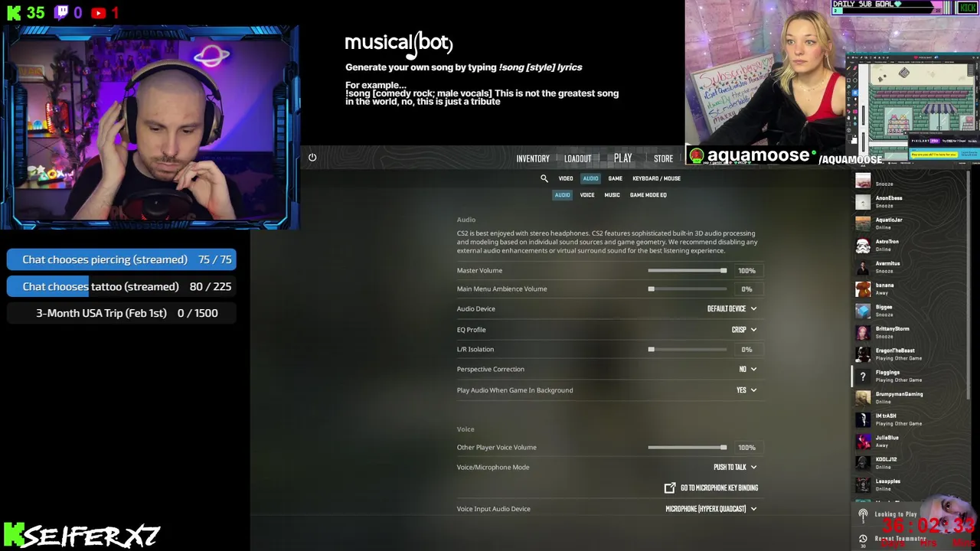
Task: Click Go To Microphone Key Binding
Action: [x=720, y=488]
